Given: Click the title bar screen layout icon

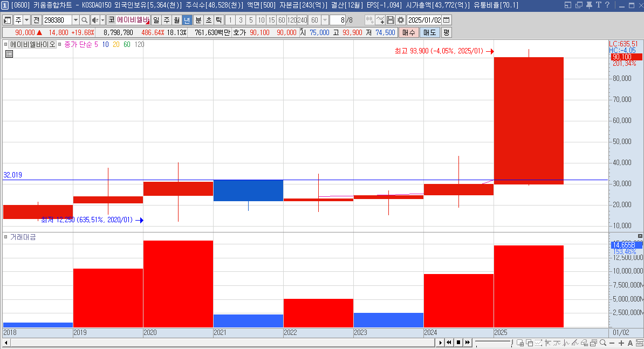Looking at the screenshot, I should pos(568,5).
